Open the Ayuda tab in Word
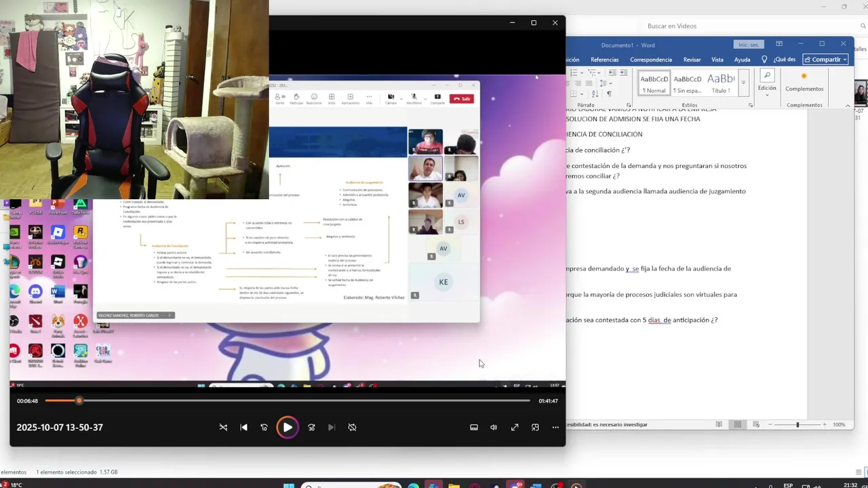 (742, 60)
